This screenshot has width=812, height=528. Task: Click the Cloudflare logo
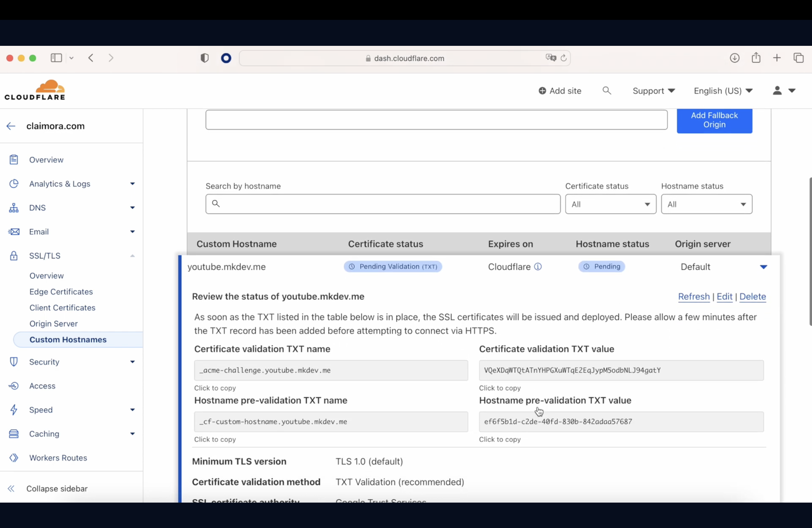coord(35,90)
